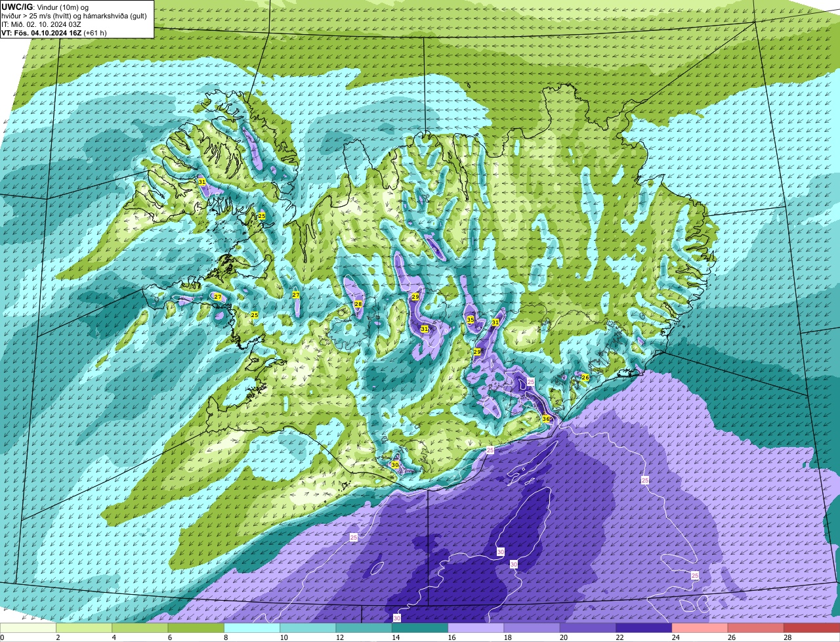The height and width of the screenshot is (642, 840).
Task: Select the red 28+ m/s legend swatch
Action: 812,628
